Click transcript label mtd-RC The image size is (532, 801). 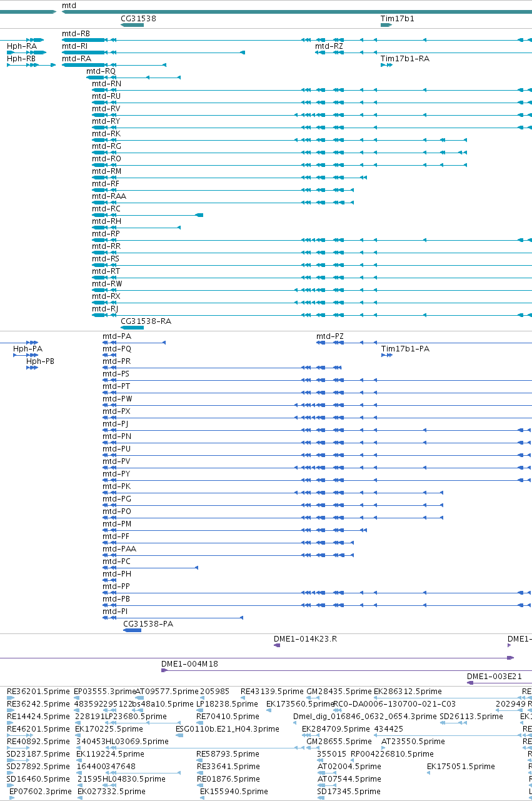click(x=106, y=208)
